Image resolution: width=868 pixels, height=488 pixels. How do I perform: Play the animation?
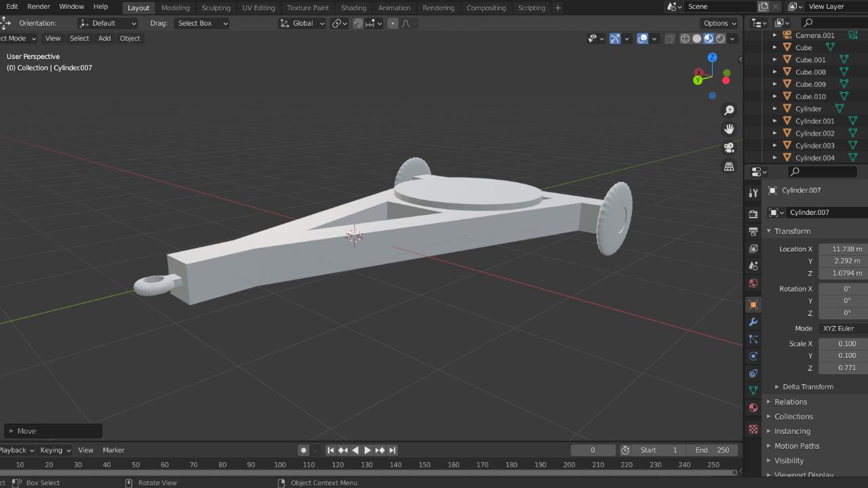368,450
